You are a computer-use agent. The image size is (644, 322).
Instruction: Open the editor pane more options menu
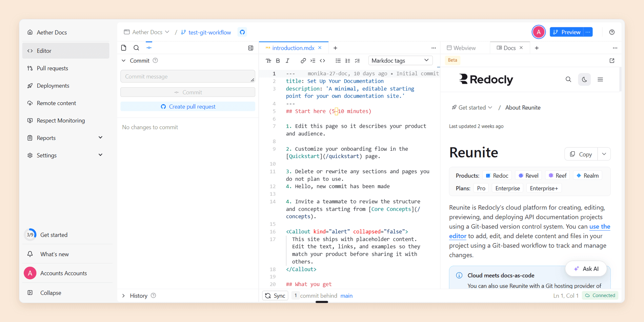tap(434, 48)
